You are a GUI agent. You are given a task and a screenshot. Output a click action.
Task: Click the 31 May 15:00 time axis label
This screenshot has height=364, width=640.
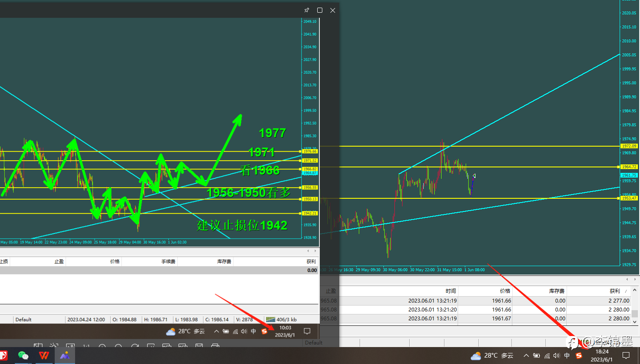(x=450, y=270)
